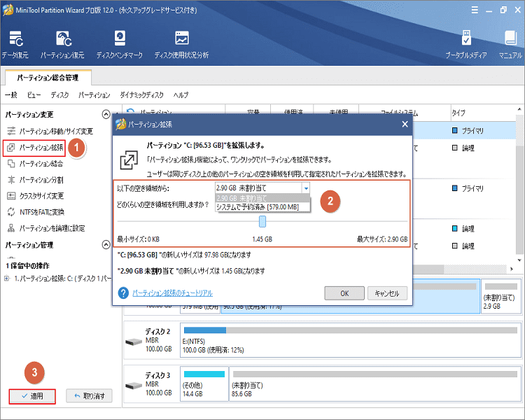
Task: Click NTFSをFATに変換 option
Action: (x=41, y=212)
